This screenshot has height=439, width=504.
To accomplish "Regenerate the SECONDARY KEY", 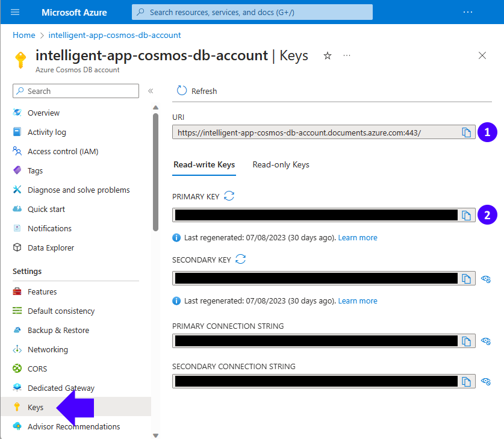I will click(240, 259).
